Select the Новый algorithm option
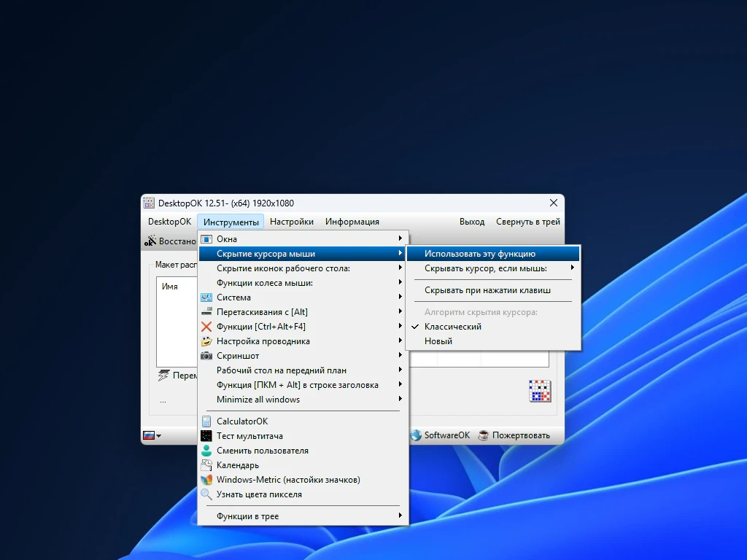747x560 pixels. coord(493,341)
